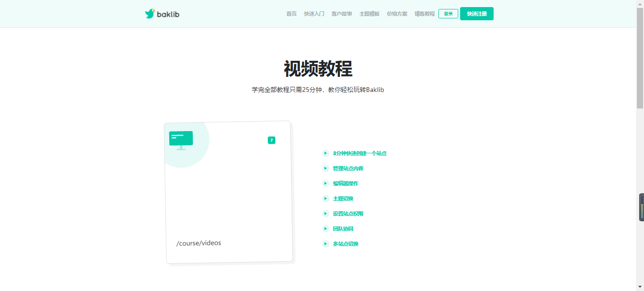Open video 设置站点权限
644x291 pixels.
point(348,214)
